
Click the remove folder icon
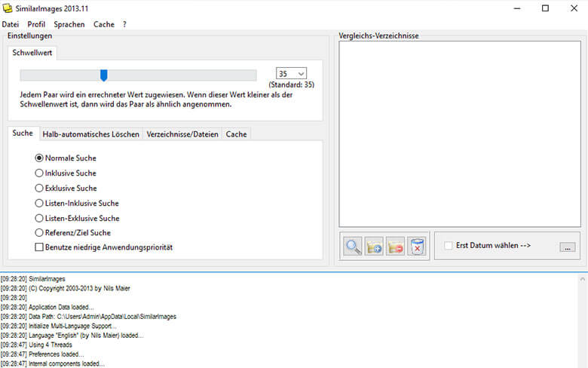click(396, 247)
